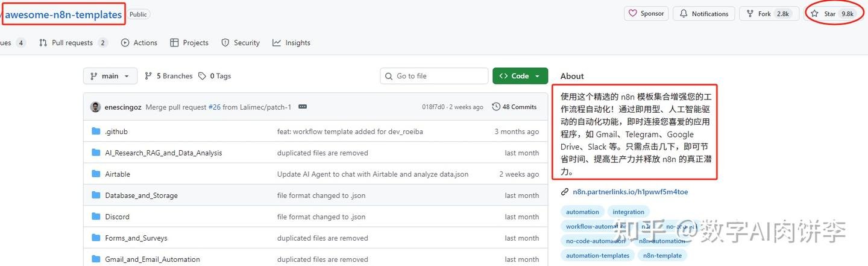Open the Pull requests tab

click(73, 43)
